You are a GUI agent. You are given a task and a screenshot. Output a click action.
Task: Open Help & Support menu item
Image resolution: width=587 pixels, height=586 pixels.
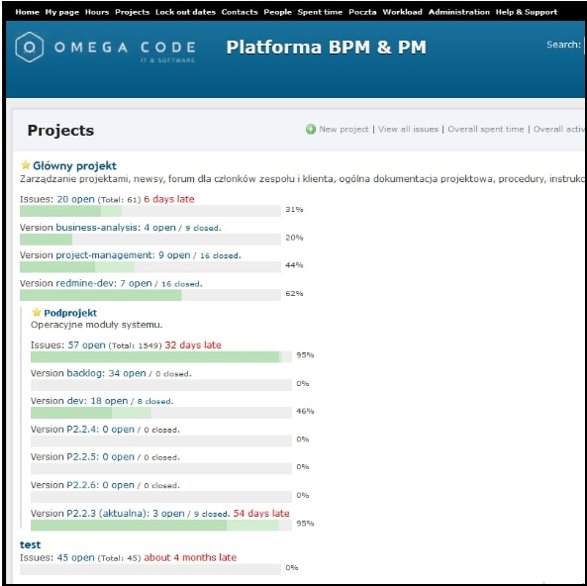(526, 12)
